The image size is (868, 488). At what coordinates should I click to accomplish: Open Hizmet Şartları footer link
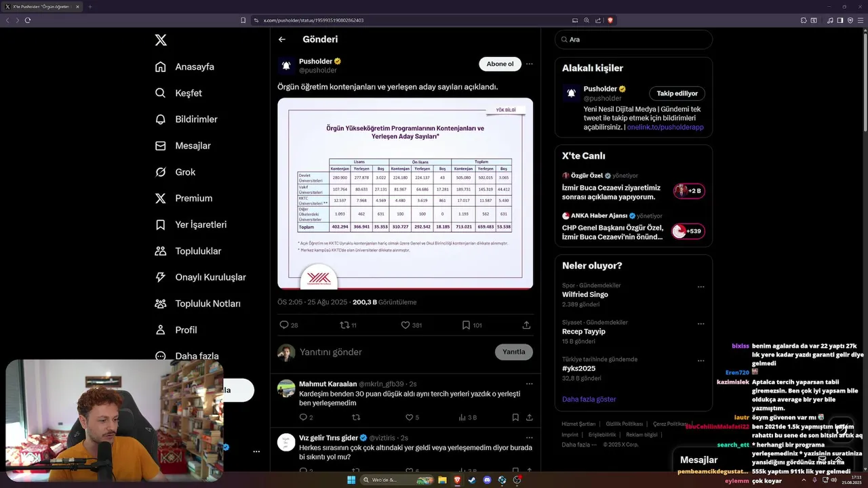578,424
